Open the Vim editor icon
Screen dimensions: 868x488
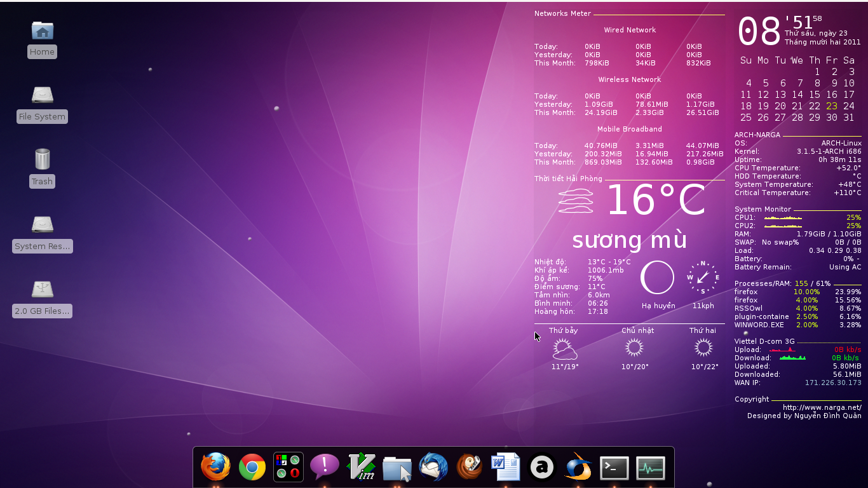tap(361, 467)
